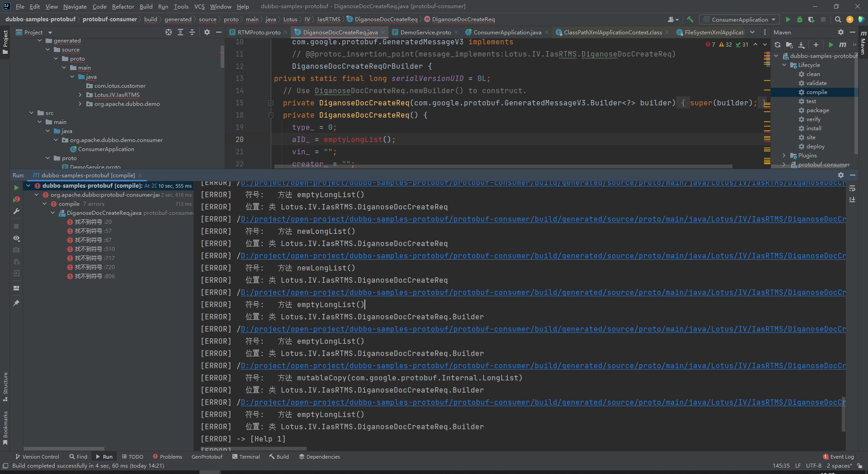
Task: Add Maven project with plus icon
Action: (x=816, y=45)
